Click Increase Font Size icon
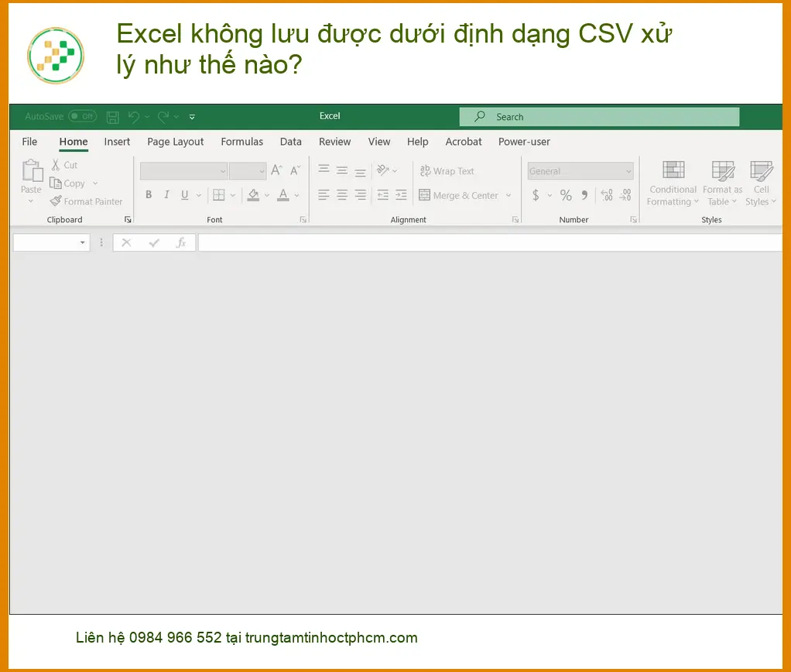The width and height of the screenshot is (791, 672). tap(276, 170)
